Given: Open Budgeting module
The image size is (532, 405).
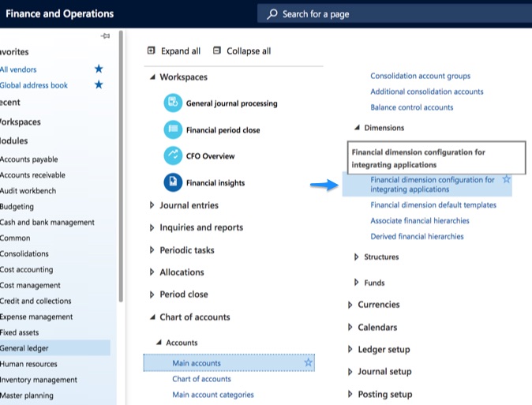Looking at the screenshot, I should pyautogui.click(x=17, y=206).
